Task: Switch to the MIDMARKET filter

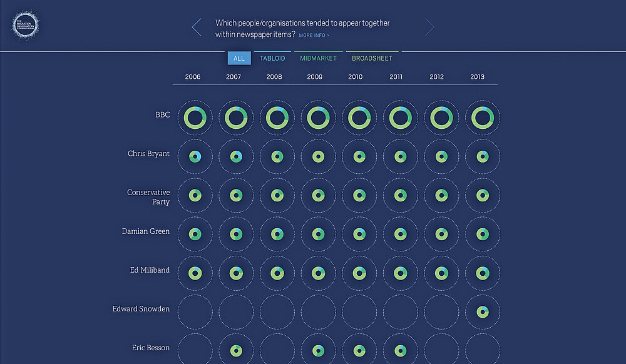Action: tap(318, 58)
